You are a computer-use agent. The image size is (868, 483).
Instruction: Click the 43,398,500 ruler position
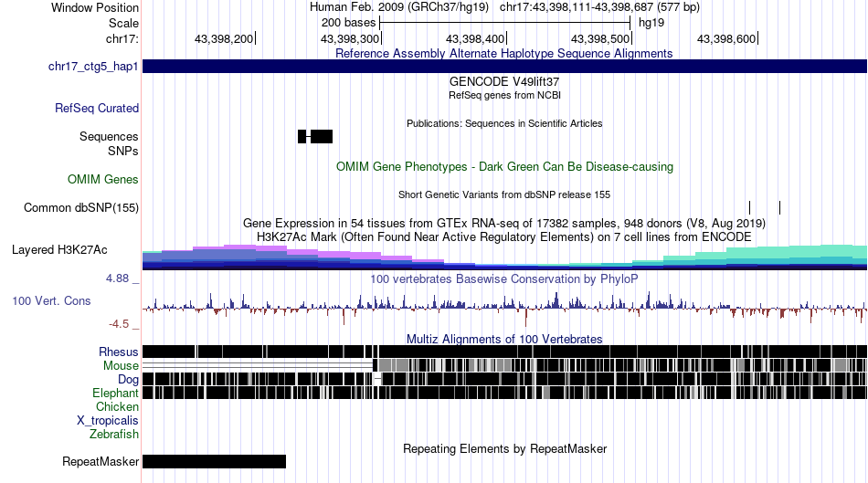[x=600, y=38]
